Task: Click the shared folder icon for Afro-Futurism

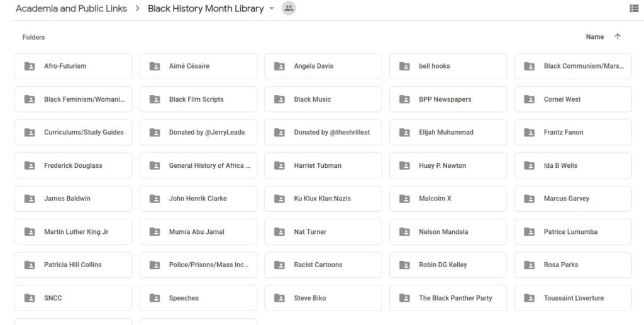Action: tap(30, 66)
